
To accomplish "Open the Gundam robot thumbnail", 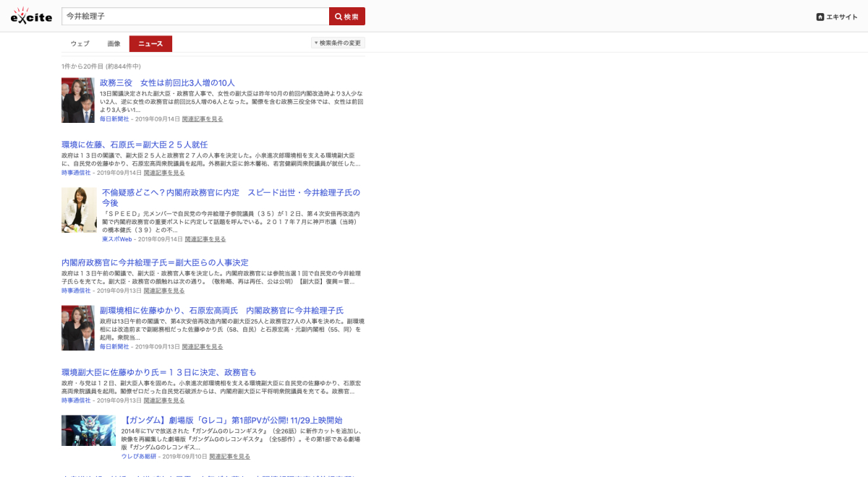I will (x=88, y=430).
